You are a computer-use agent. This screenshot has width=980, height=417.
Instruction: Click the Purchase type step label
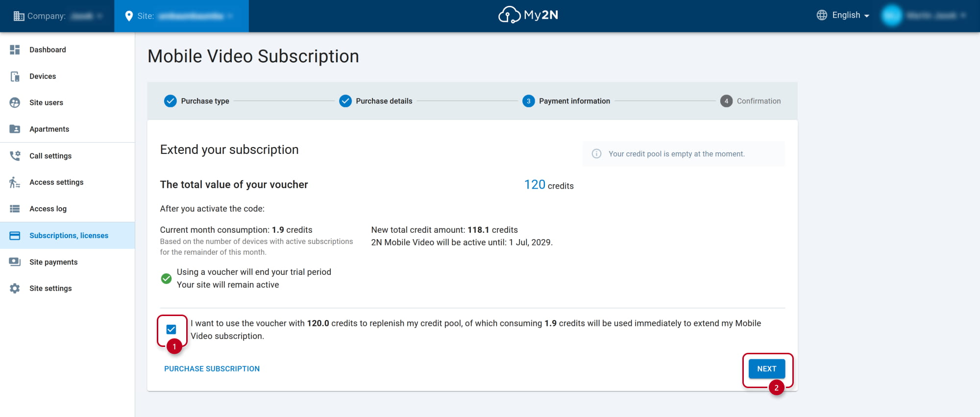205,101
